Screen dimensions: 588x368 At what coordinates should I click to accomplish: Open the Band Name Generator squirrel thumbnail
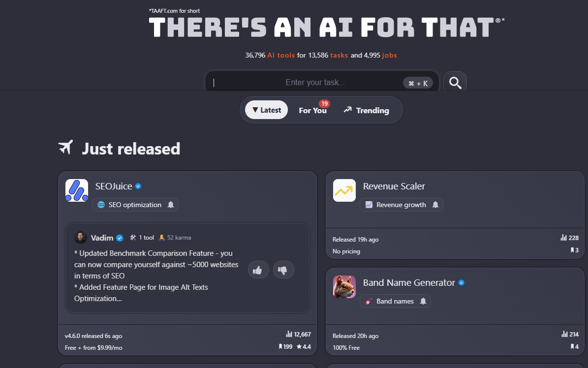pos(344,287)
